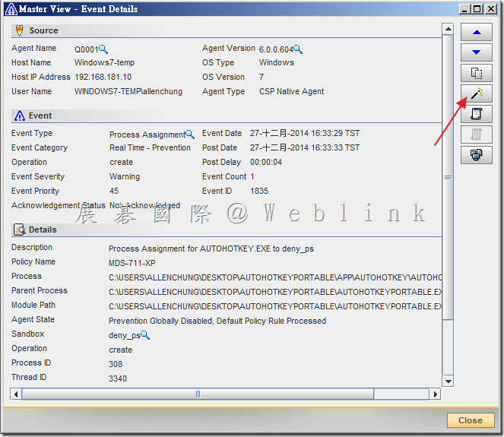Click the vertical scrollbar thumb

coord(448,177)
